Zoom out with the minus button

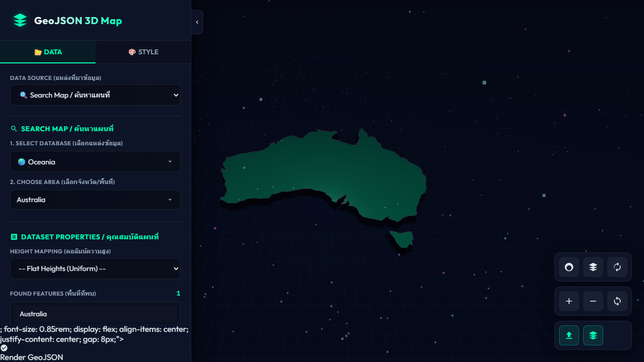(x=593, y=301)
